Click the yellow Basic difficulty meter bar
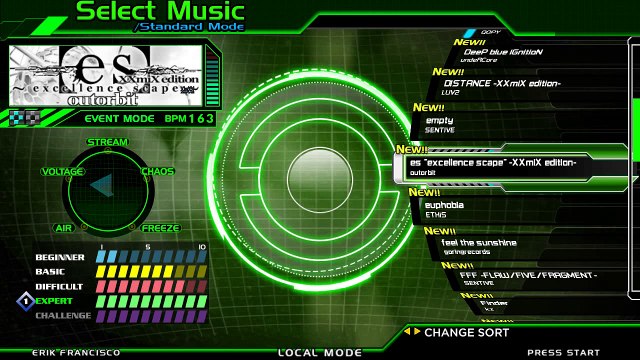Viewport: 640px width, 360px height. 151,271
